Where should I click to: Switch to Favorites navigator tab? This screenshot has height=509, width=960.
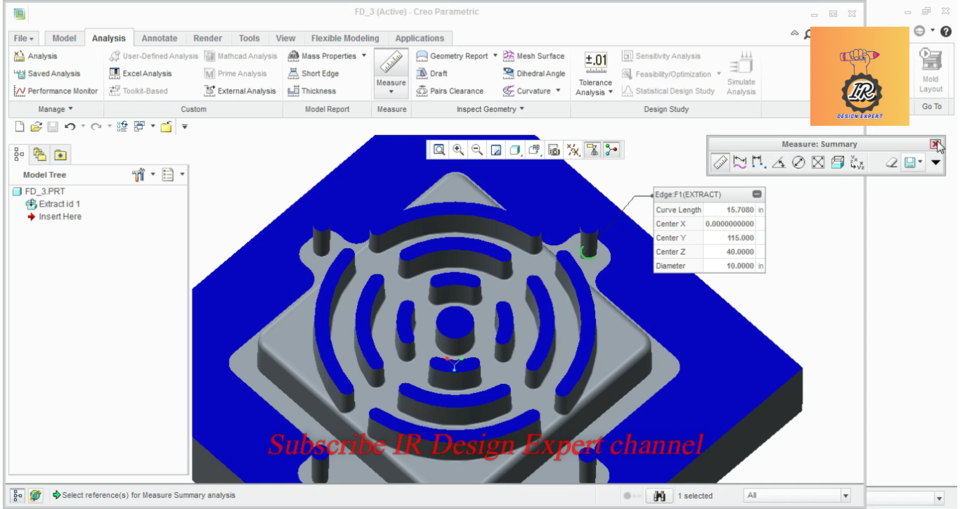pos(60,154)
